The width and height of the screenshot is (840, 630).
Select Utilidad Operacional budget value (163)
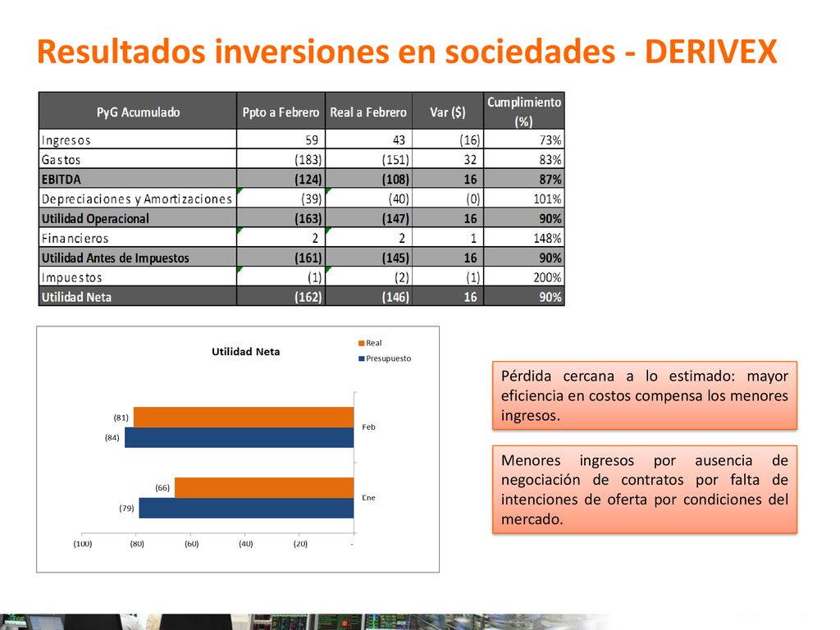point(308,218)
